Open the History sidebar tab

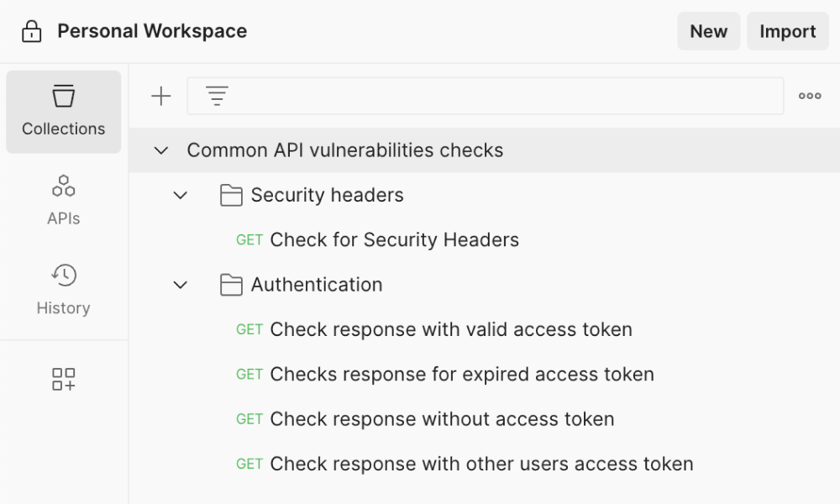tap(64, 290)
